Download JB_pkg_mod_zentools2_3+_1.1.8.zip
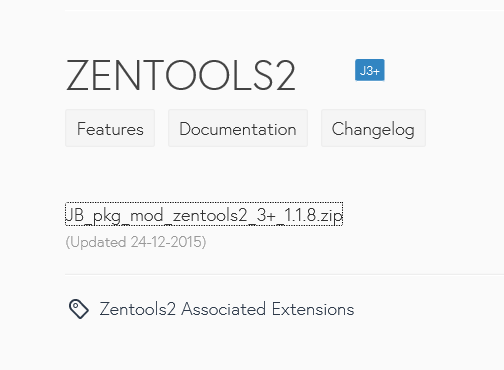 click(x=204, y=214)
